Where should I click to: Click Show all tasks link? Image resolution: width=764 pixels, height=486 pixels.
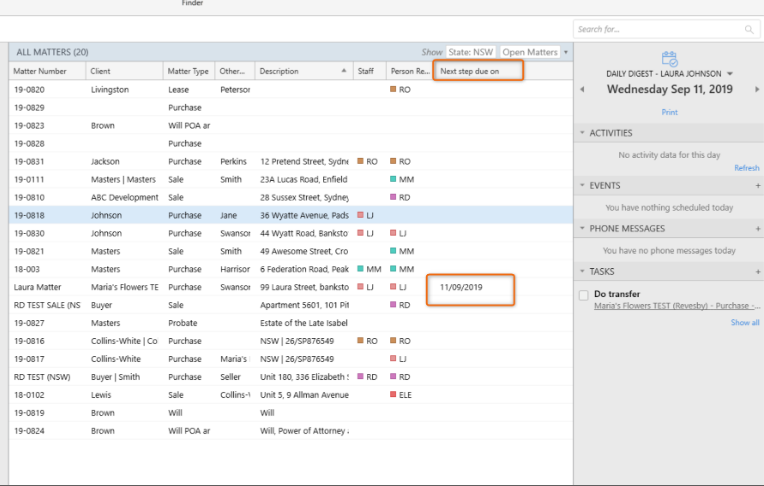pos(745,323)
